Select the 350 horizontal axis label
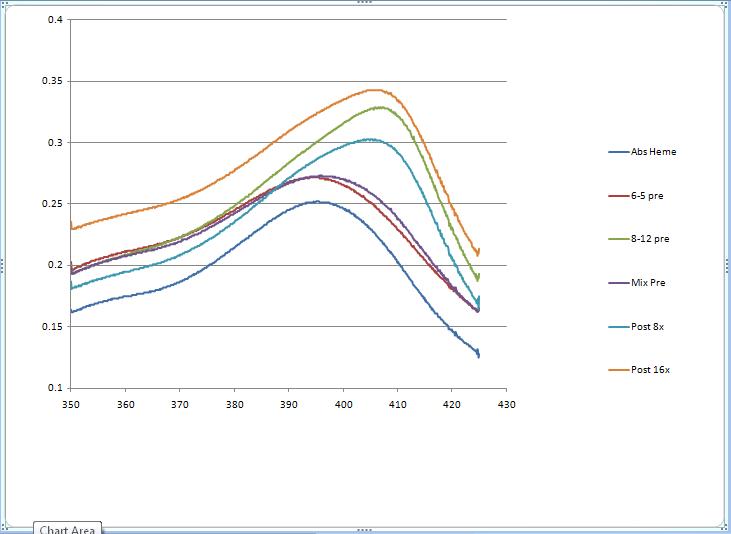Image resolution: width=731 pixels, height=534 pixels. coord(70,405)
